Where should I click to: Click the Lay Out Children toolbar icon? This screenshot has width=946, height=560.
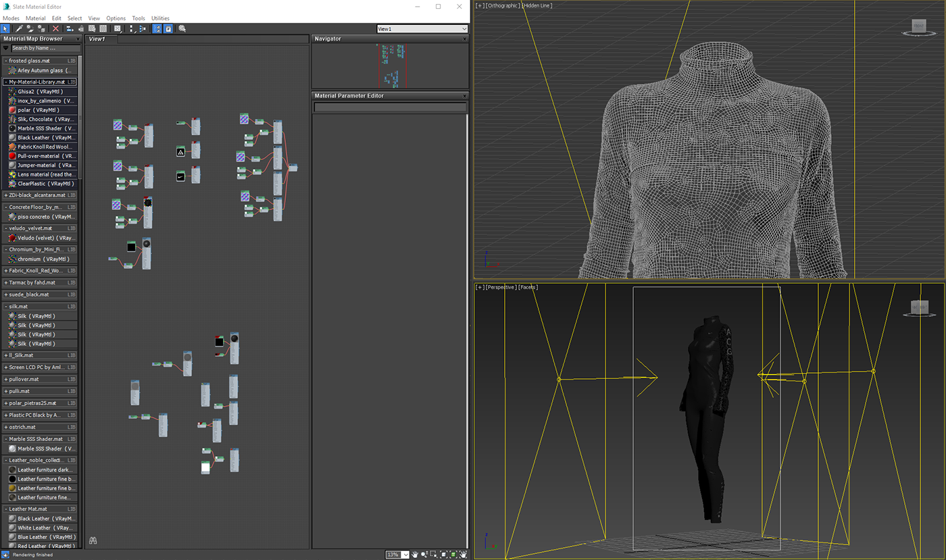coord(142,29)
